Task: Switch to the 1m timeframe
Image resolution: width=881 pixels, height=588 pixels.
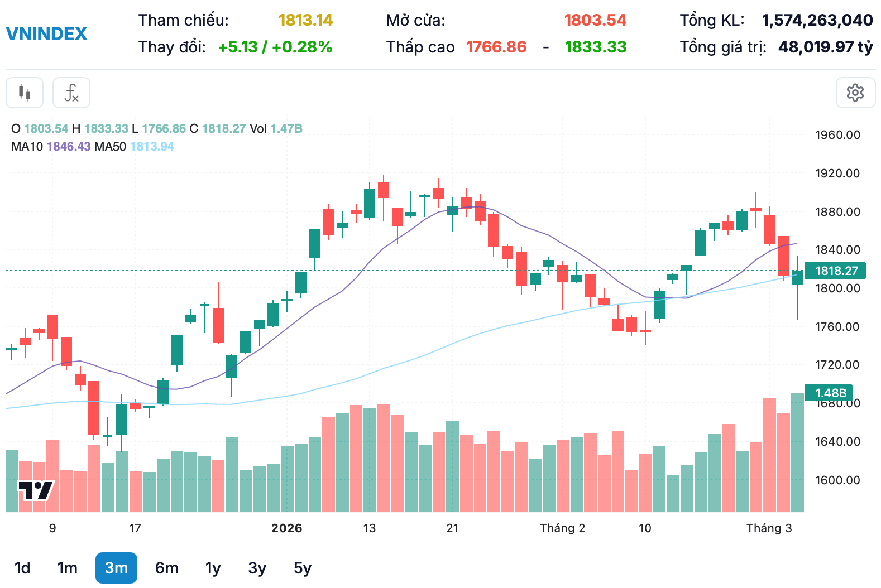Action: [x=68, y=568]
